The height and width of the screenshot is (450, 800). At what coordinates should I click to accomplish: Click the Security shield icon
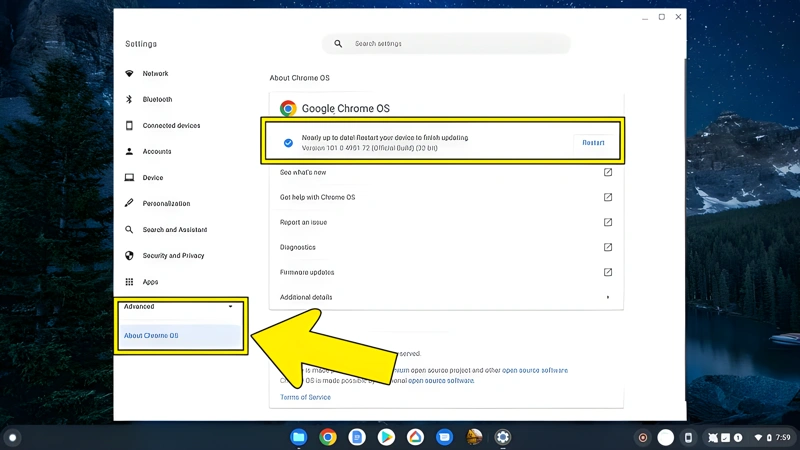[x=129, y=256]
